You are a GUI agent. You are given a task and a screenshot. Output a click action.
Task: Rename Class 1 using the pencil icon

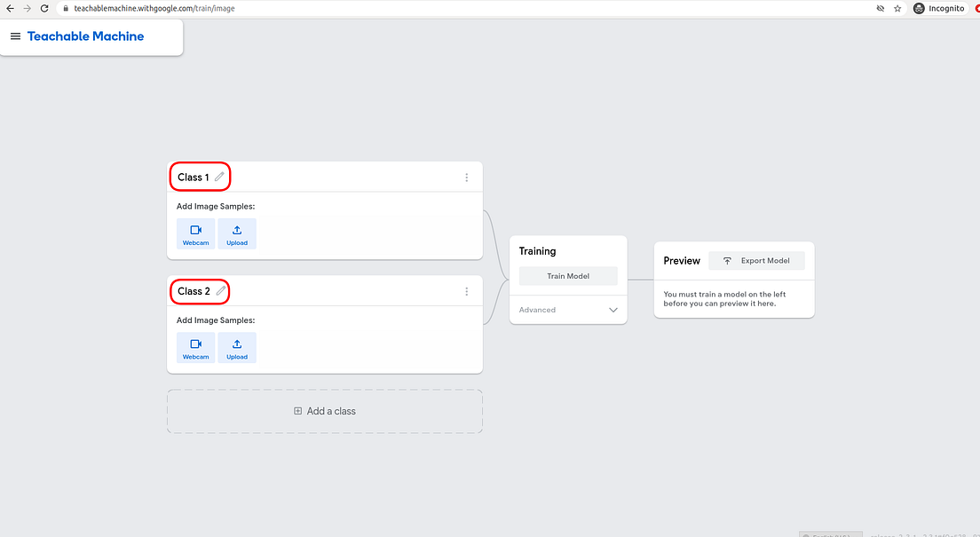pos(219,176)
